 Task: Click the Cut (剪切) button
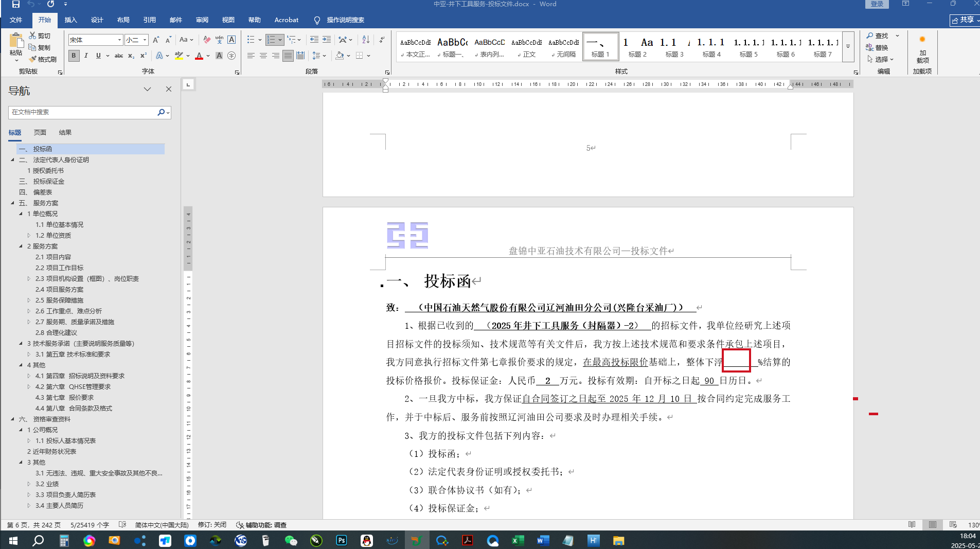(x=40, y=36)
